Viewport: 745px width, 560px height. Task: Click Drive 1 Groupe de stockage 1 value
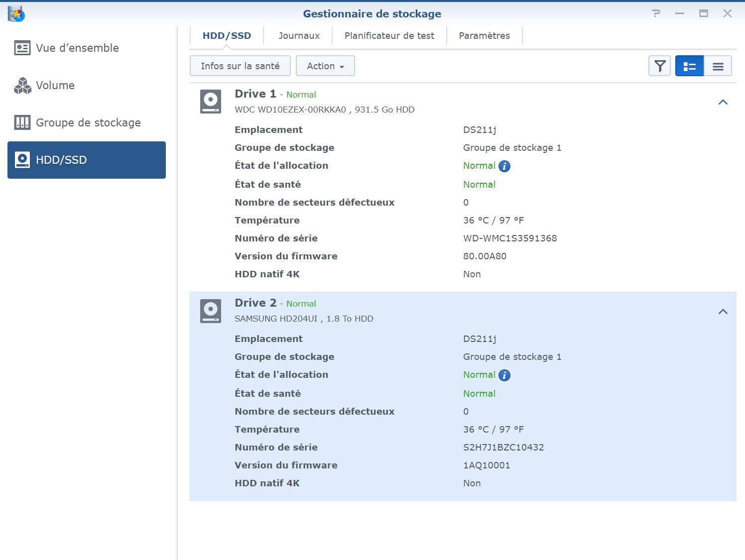tap(512, 148)
